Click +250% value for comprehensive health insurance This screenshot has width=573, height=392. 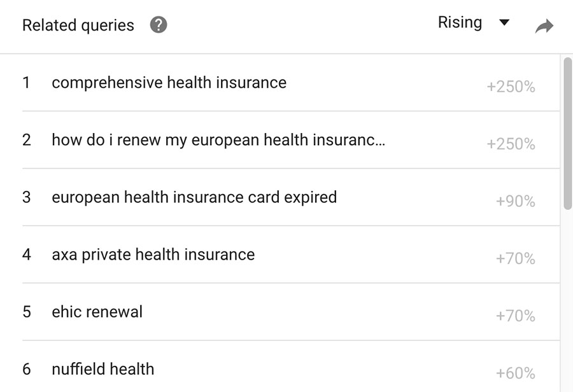[x=511, y=87]
